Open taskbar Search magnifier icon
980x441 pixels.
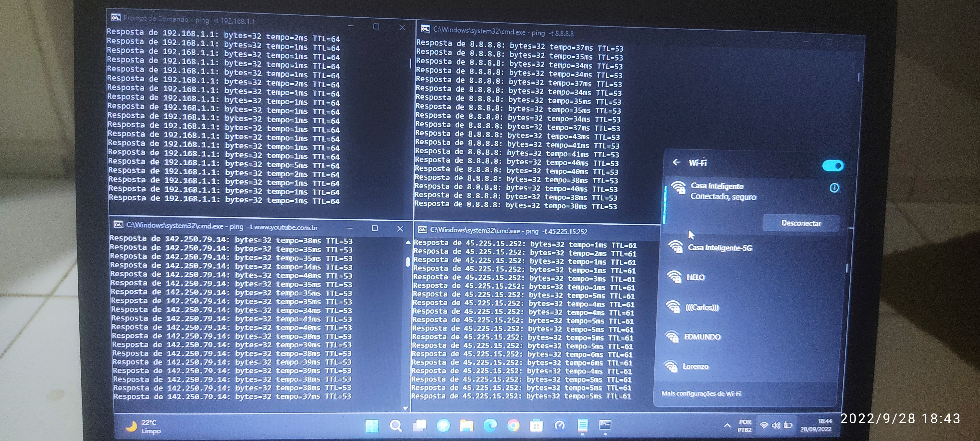(396, 425)
